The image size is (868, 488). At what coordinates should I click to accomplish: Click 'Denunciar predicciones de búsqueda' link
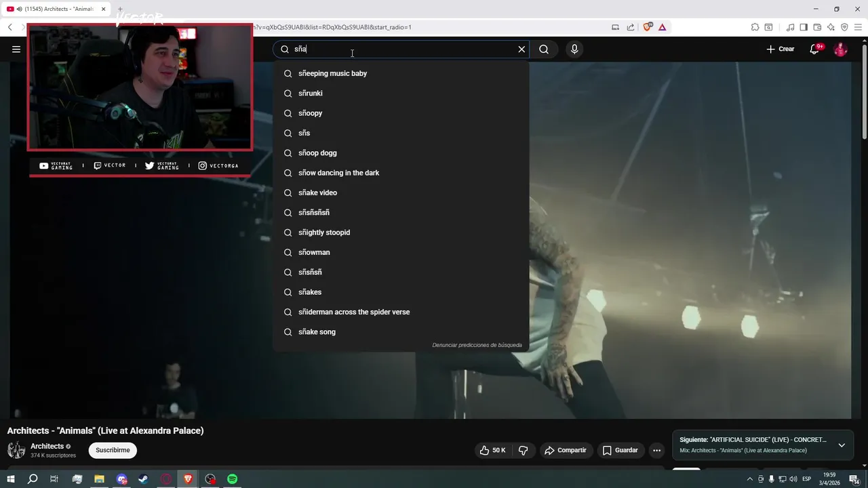(x=477, y=345)
